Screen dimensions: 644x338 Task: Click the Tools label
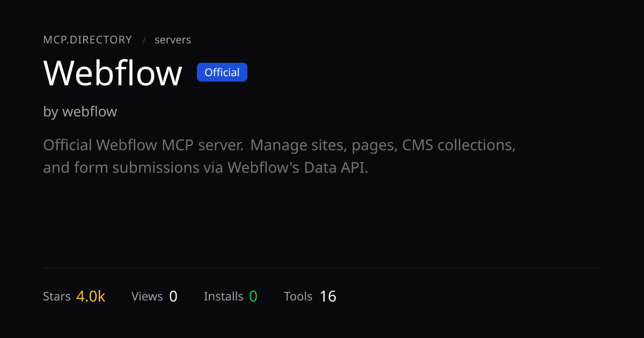coord(298,296)
